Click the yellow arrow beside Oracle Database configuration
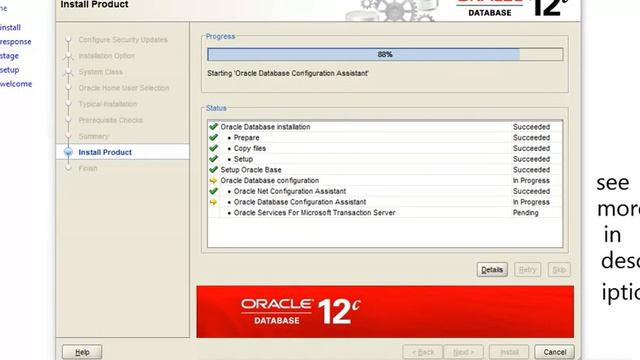 pyautogui.click(x=213, y=180)
